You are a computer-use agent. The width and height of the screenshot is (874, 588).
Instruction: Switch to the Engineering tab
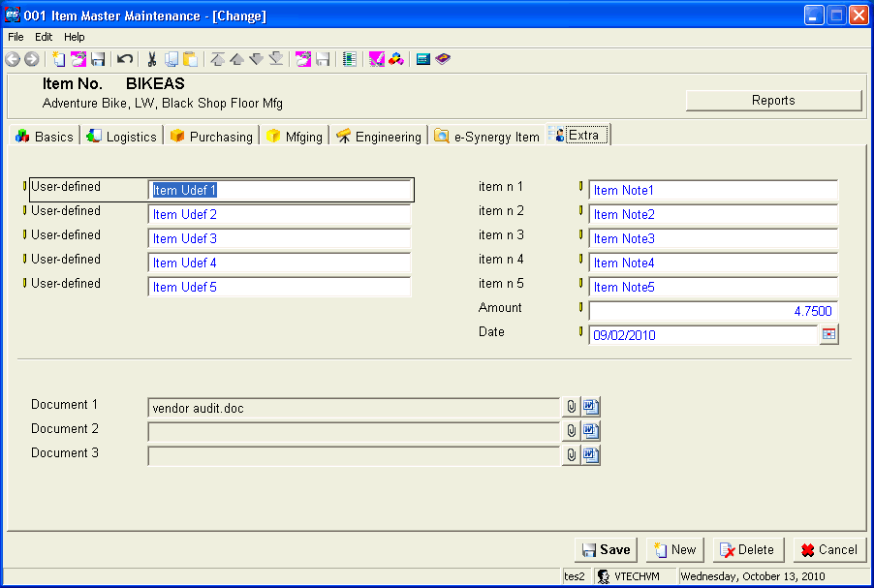click(379, 137)
